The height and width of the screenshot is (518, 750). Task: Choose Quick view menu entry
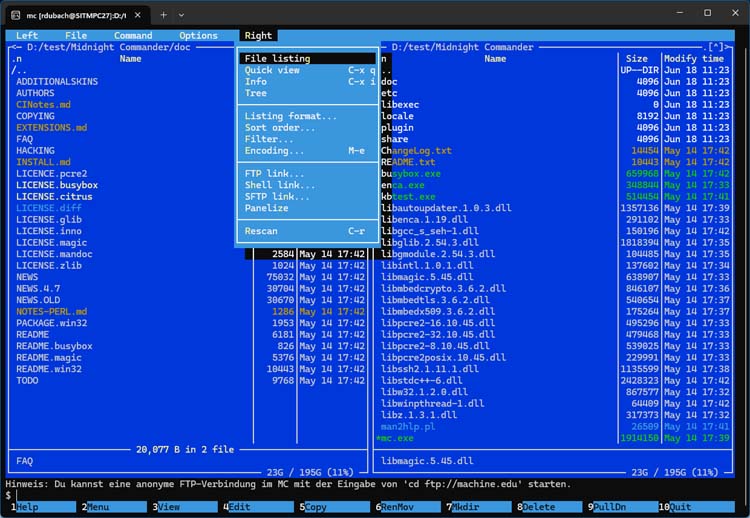[x=308, y=70]
